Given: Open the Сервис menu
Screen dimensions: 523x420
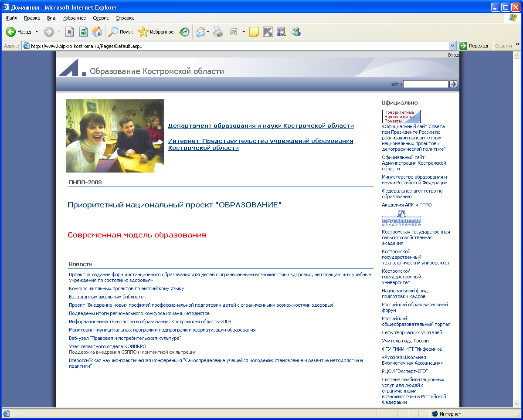Looking at the screenshot, I should (101, 18).
